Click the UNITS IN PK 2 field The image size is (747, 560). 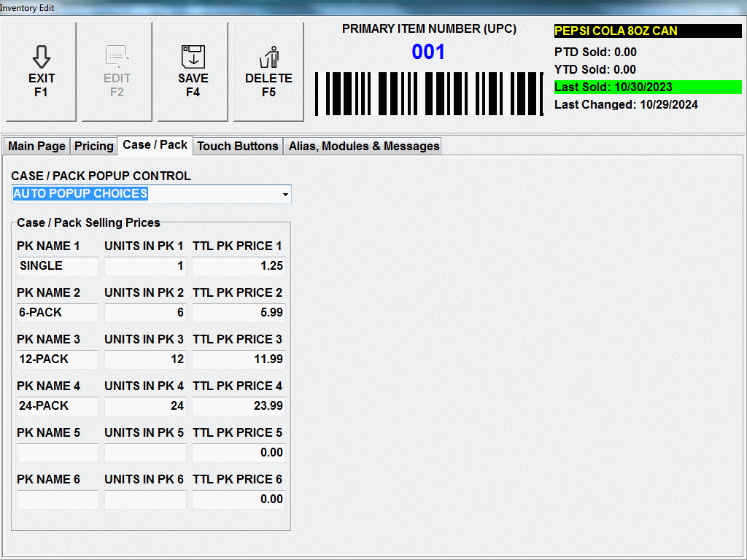[x=145, y=313]
